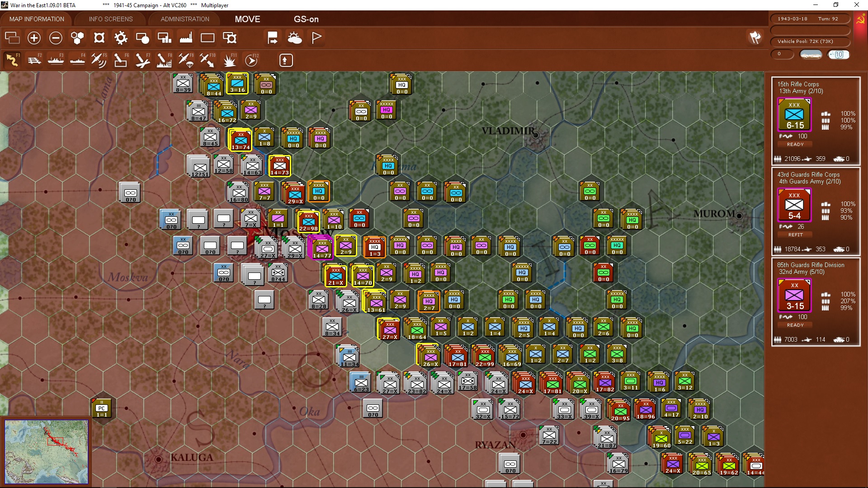Click the zoom in map icon
The width and height of the screenshot is (868, 488).
[x=34, y=38]
